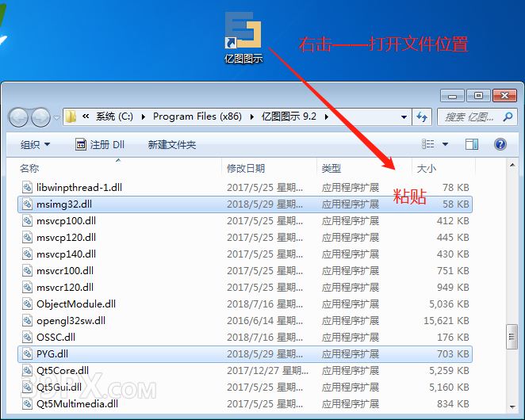Screen dimensions: 525x420
Task: Click 2017/12/27 date of Qt5Core.dll
Action: 267,370
